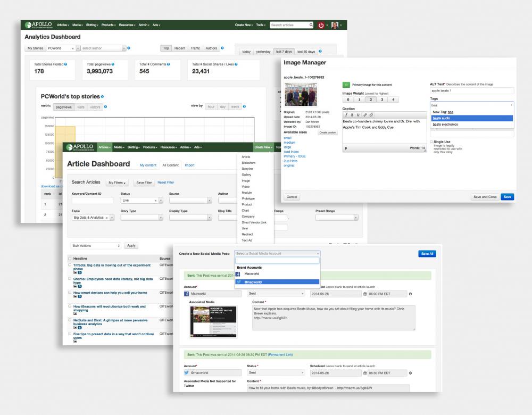Click the Apollo logo in Analytics Dashboard
532x415 pixels.
click(x=38, y=25)
